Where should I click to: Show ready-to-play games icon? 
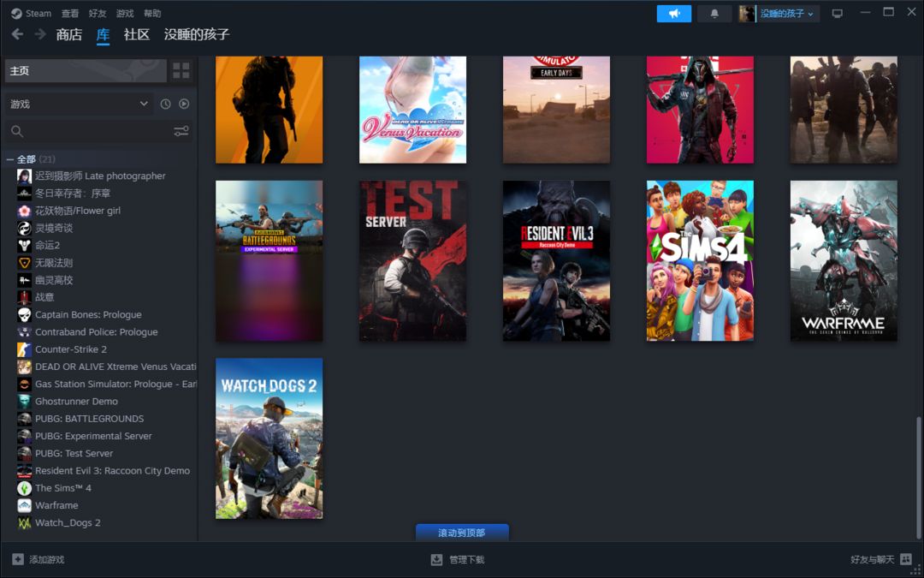click(184, 104)
